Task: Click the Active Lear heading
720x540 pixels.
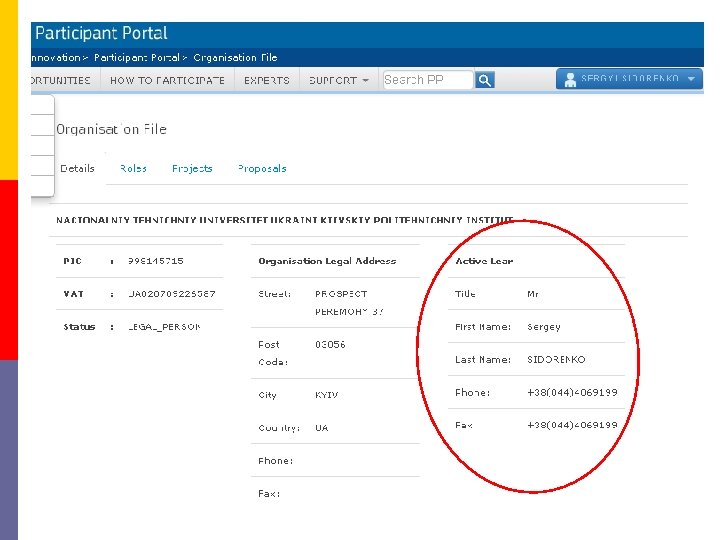Action: (x=484, y=261)
